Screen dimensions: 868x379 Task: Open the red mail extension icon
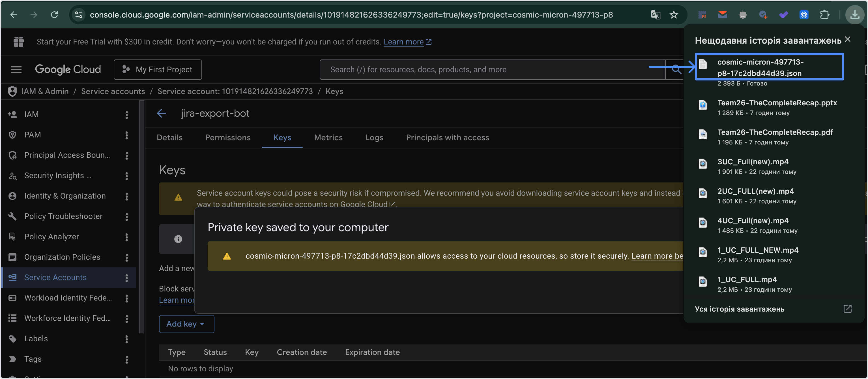722,14
